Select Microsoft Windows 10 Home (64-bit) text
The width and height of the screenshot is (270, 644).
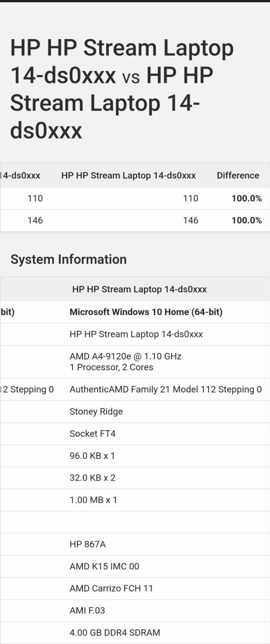coord(146,312)
